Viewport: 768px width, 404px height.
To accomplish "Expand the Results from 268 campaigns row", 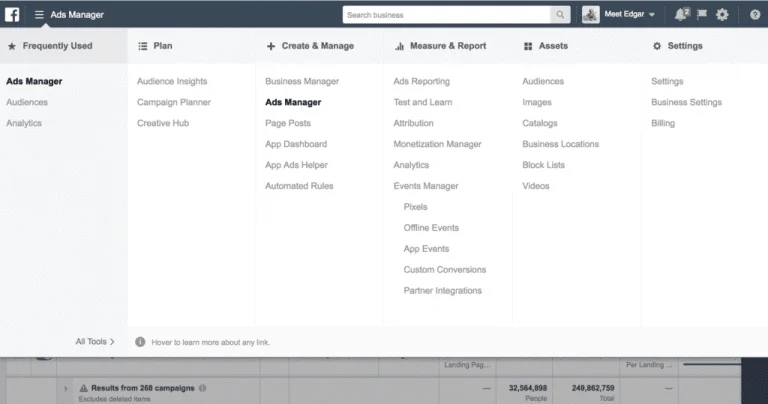I will (66, 389).
